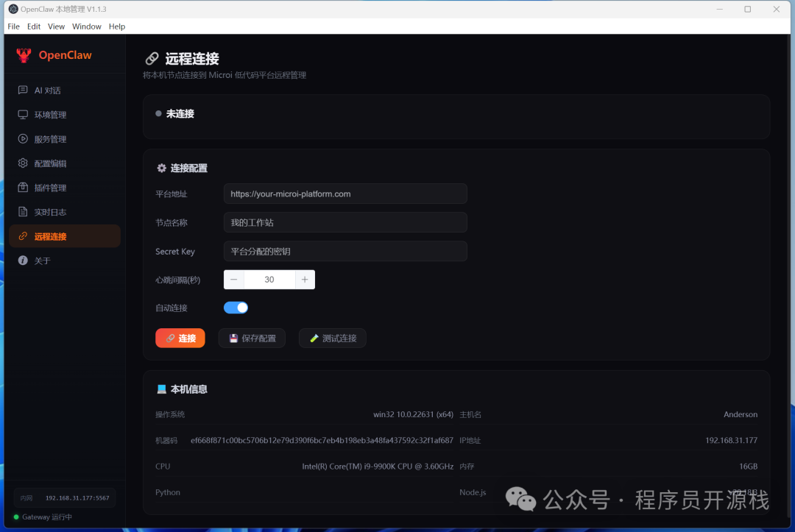Click 保存配置 to save settings

pyautogui.click(x=252, y=338)
